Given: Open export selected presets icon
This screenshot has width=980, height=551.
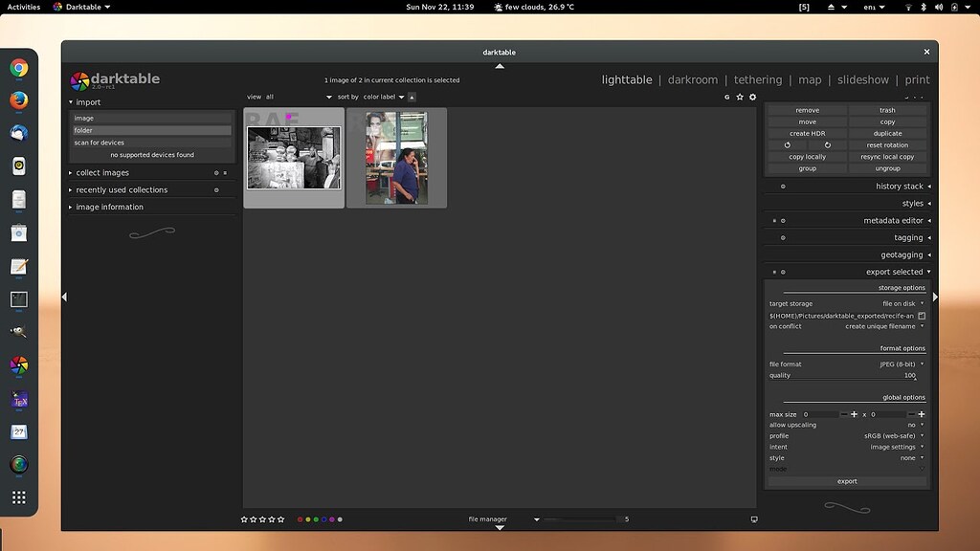Looking at the screenshot, I should coord(774,273).
